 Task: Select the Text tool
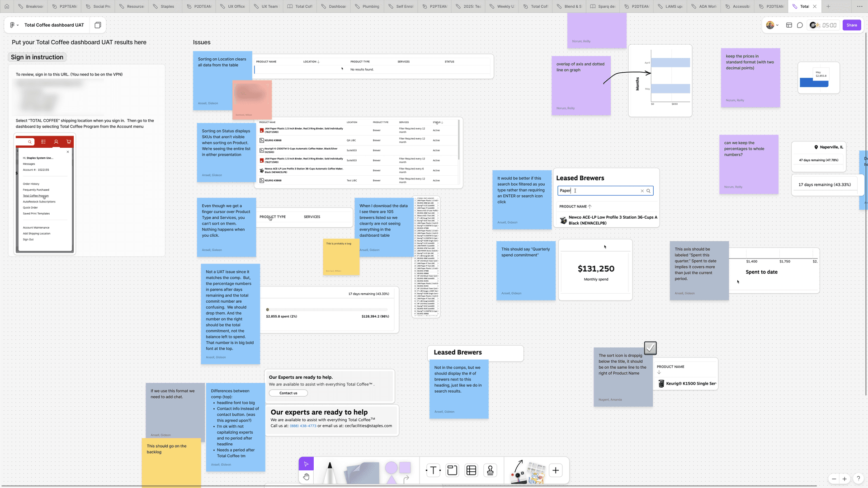coord(433,470)
